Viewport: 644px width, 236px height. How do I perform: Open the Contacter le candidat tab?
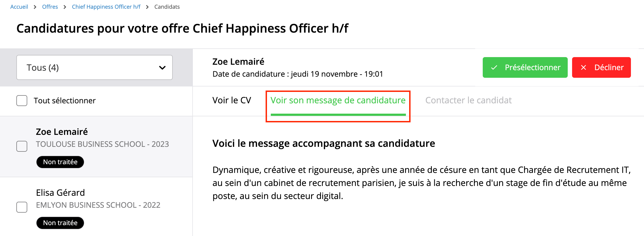(x=469, y=100)
